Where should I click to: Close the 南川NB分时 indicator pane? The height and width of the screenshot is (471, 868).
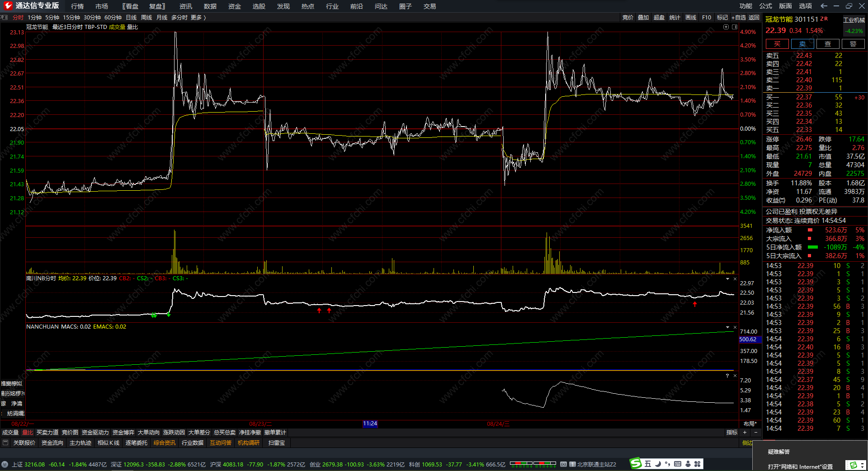click(735, 279)
